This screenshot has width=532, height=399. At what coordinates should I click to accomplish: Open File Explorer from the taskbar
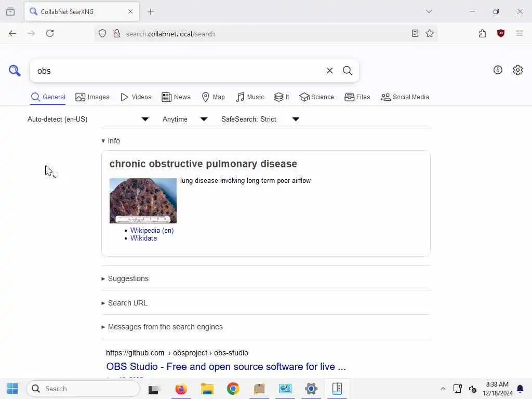[x=207, y=389]
